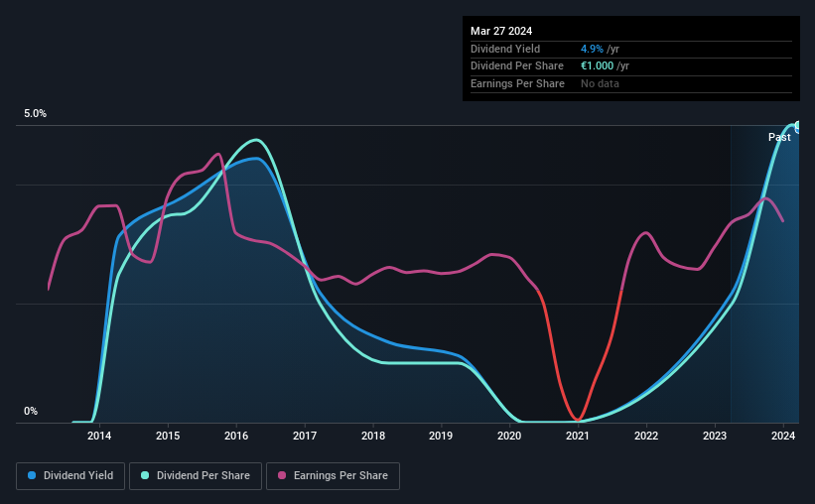This screenshot has height=504, width=815.
Task: Click the 2020 x-axis label
Action: point(509,436)
